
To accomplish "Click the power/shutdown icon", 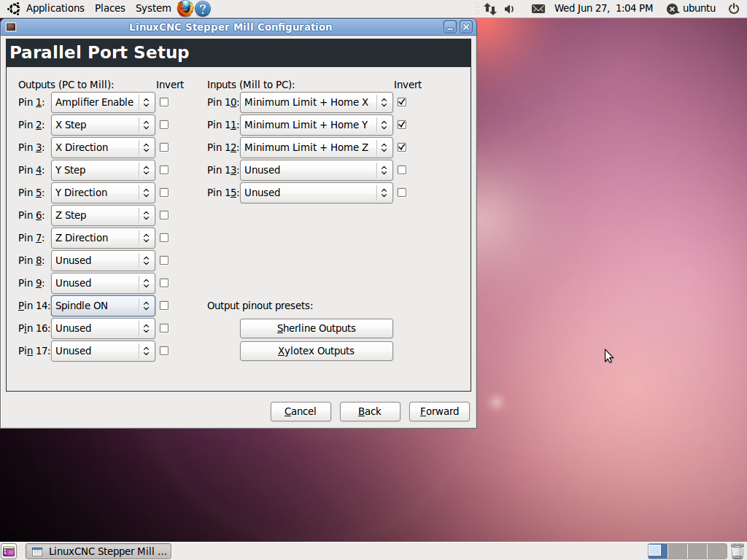I will pyautogui.click(x=734, y=9).
